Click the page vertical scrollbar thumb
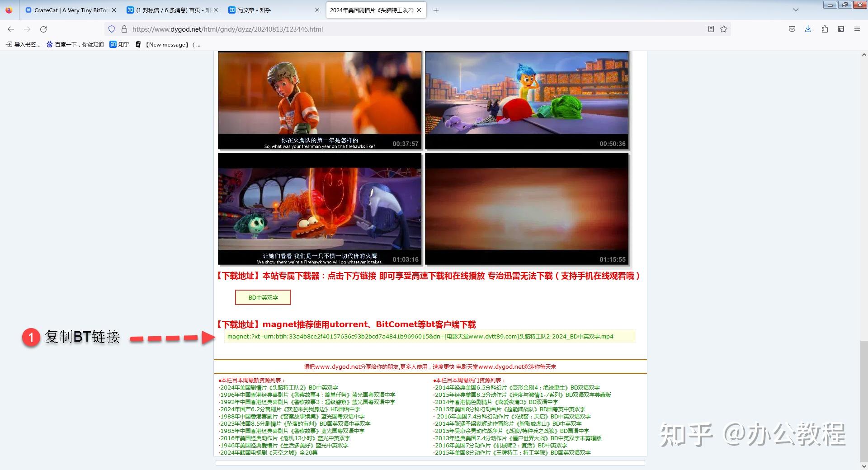This screenshot has height=470, width=868. [863, 401]
